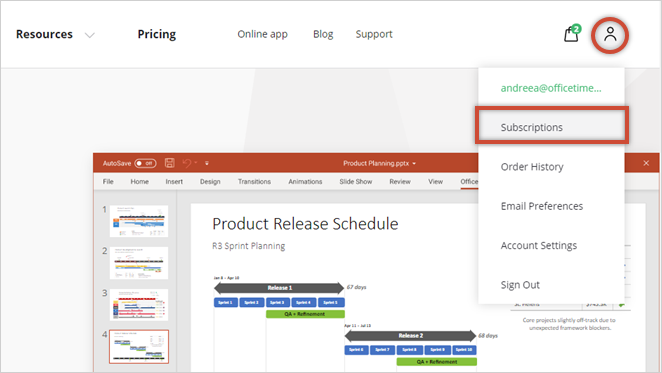Expand the Resources menu chevron

tap(90, 35)
